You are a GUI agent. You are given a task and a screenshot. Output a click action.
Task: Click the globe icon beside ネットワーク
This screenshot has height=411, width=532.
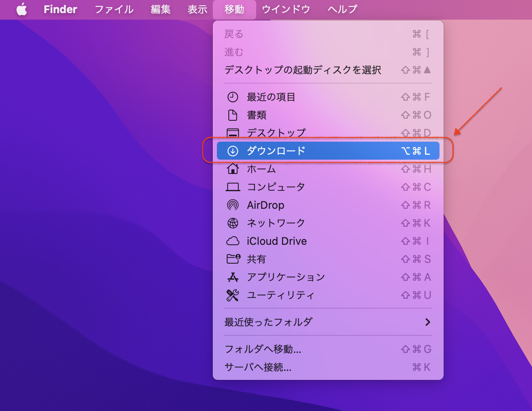pyautogui.click(x=233, y=223)
